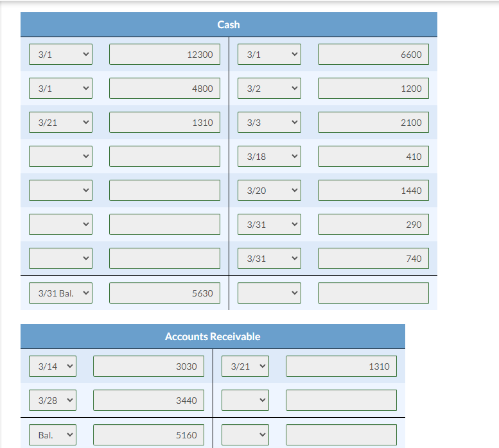The height and width of the screenshot is (448, 499).
Task: Open the Cash debit date dropdown showing 3/21
Action: (60, 123)
